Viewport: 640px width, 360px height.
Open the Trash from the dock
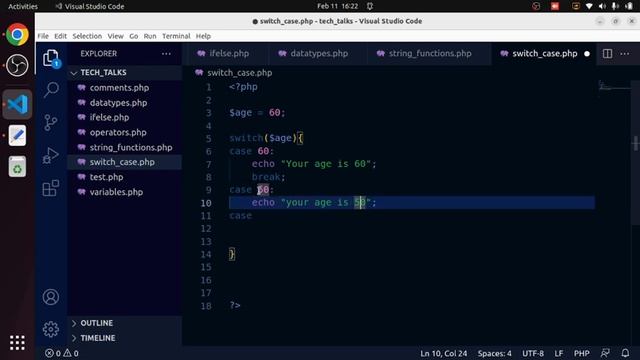(x=17, y=167)
